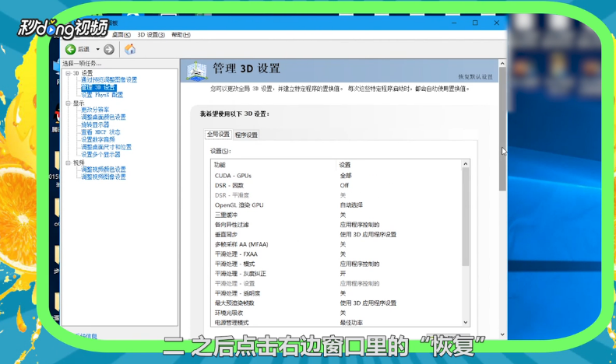Select the 平滑处理 - FXAA row
616x364 pixels.
(x=337, y=254)
